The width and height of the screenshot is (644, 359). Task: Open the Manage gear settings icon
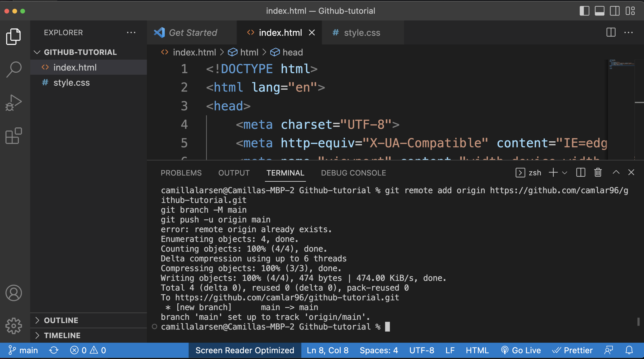coord(13,325)
